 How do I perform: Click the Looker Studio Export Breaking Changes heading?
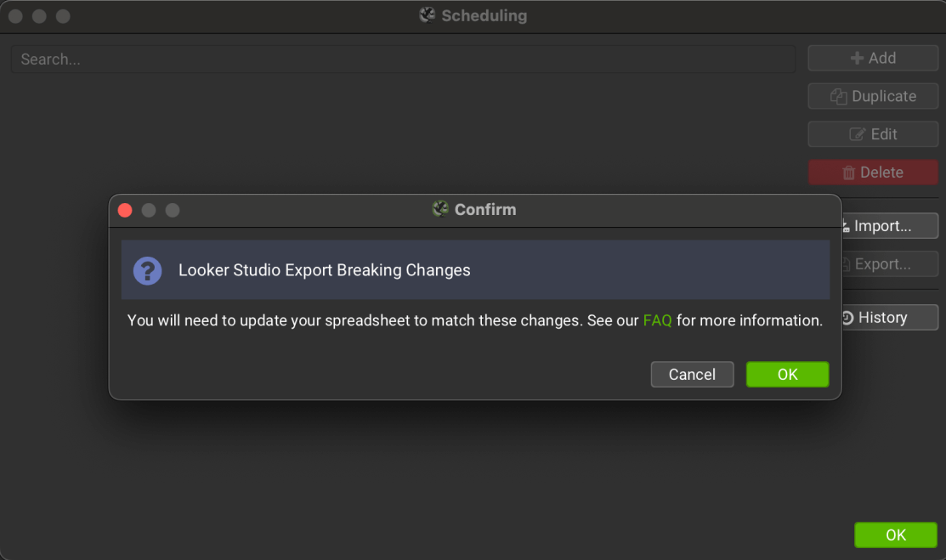point(324,270)
